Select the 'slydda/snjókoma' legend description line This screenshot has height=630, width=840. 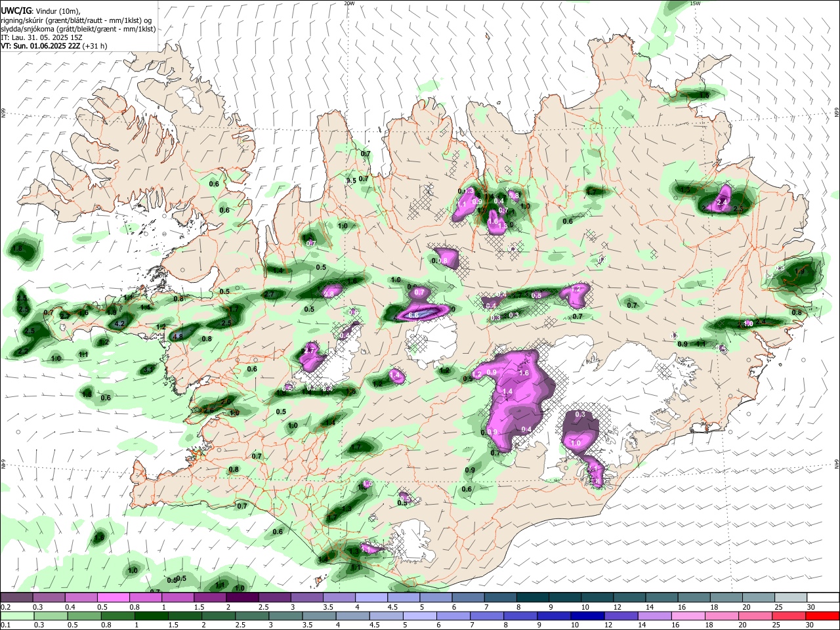click(78, 29)
